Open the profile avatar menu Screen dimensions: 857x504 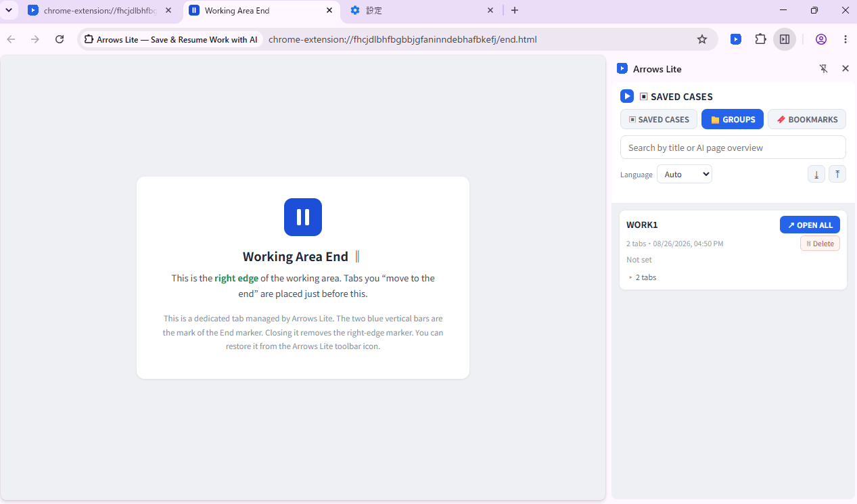tap(821, 39)
